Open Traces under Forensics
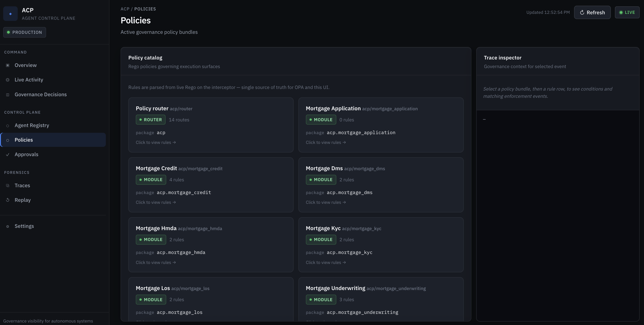Image resolution: width=644 pixels, height=325 pixels. coord(53,185)
